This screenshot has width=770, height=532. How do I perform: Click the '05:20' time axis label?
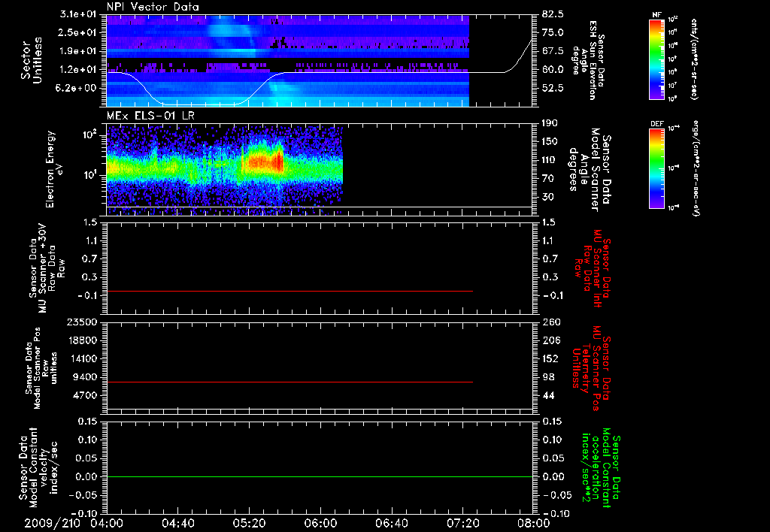coord(250,523)
